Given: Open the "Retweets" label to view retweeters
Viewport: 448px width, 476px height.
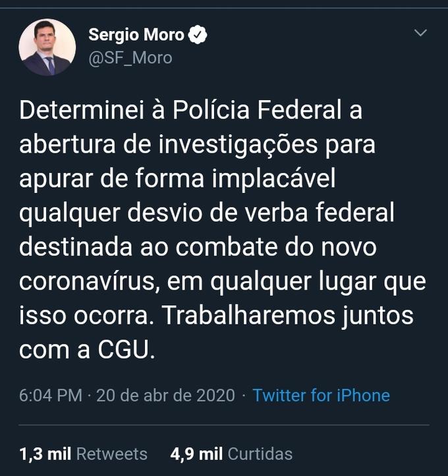Looking at the screenshot, I should (112, 454).
